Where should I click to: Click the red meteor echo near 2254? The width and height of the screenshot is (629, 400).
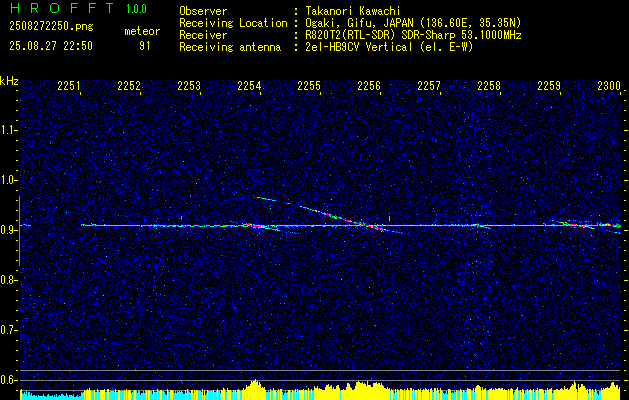click(x=254, y=226)
